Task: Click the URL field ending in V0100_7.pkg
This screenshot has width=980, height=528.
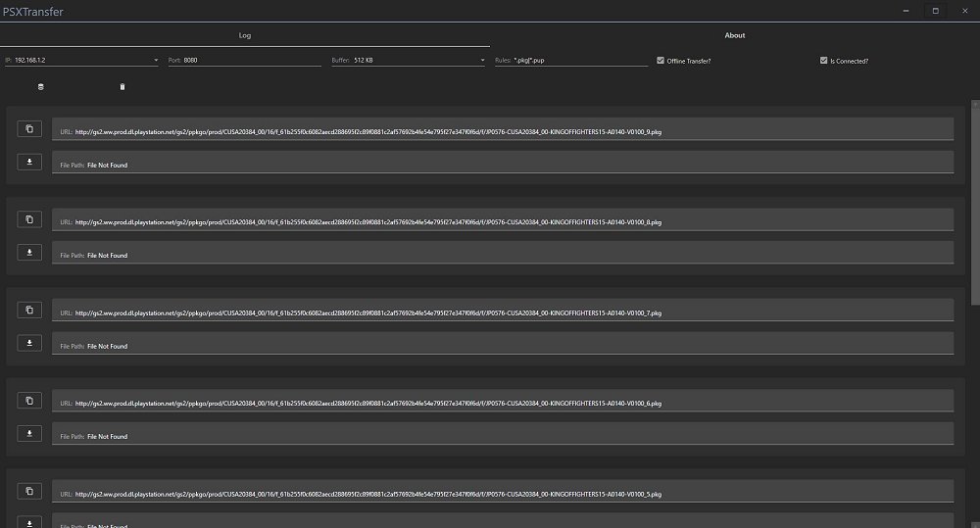Action: point(503,310)
